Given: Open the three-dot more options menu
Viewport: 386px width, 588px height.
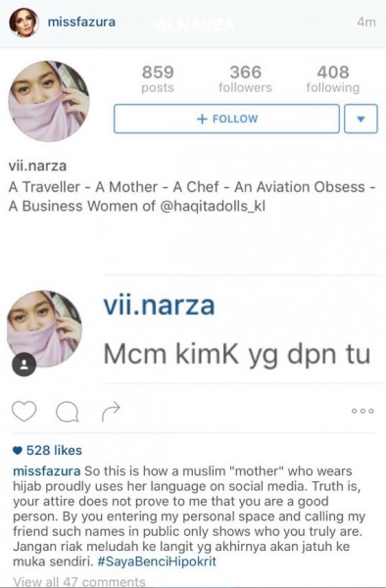Looking at the screenshot, I should click(362, 411).
